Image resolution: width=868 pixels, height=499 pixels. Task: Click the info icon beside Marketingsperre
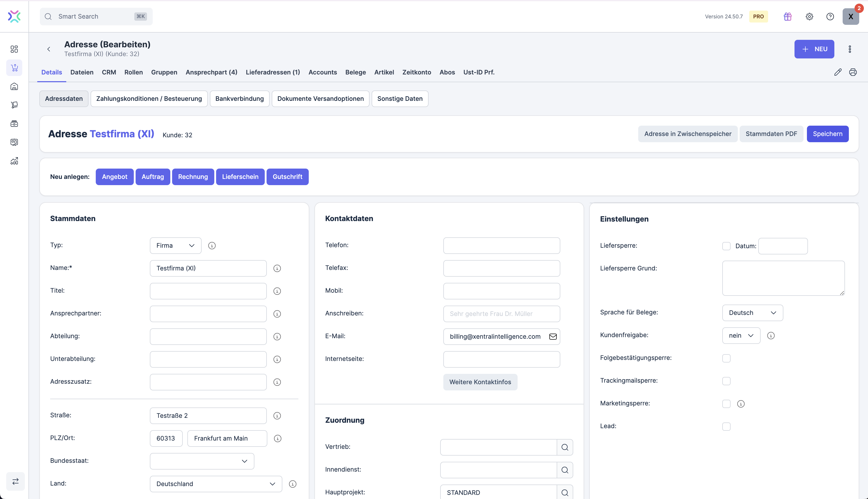click(x=741, y=404)
